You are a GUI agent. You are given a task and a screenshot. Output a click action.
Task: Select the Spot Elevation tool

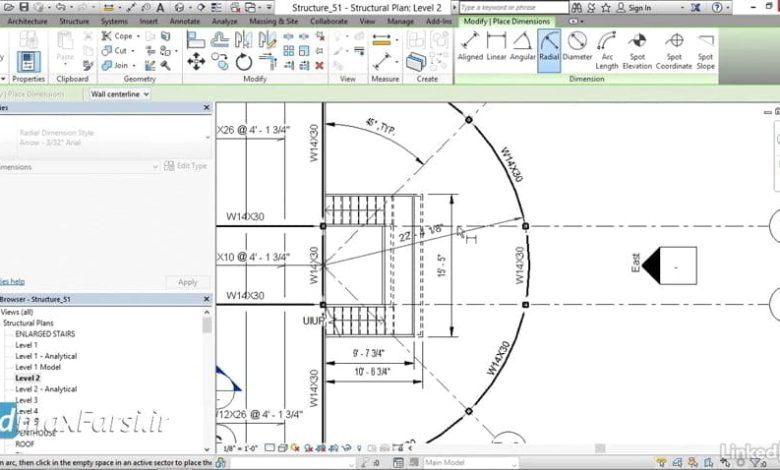coord(637,50)
